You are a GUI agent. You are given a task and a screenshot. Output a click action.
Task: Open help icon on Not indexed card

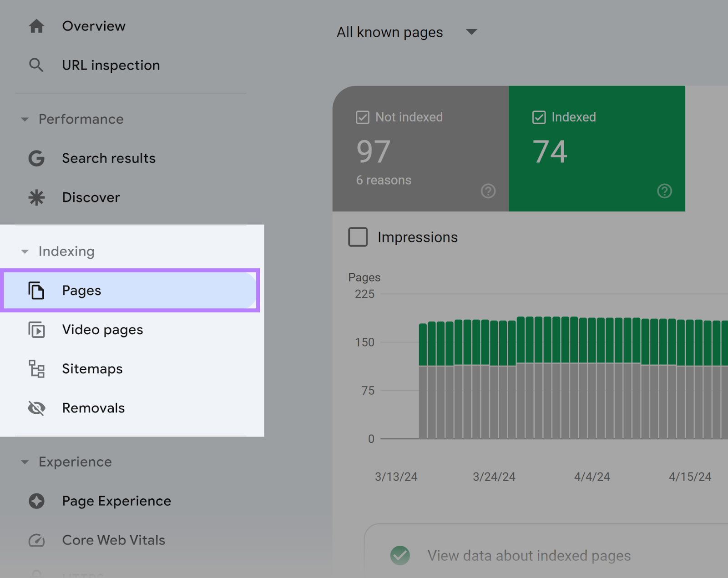pos(488,191)
